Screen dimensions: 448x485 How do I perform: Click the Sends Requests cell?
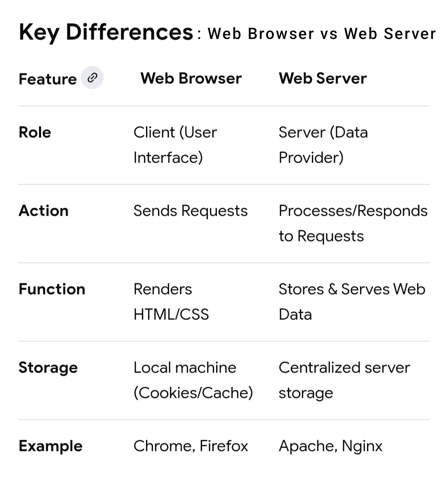(x=190, y=211)
